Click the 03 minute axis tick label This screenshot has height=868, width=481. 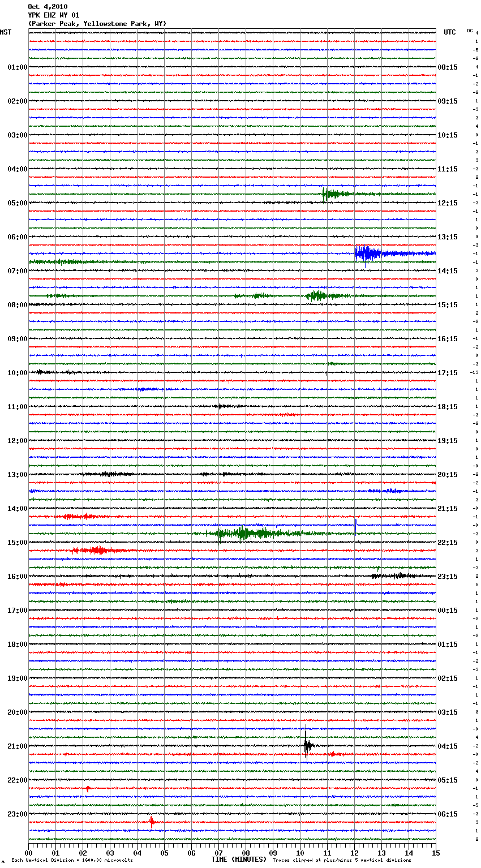(110, 853)
